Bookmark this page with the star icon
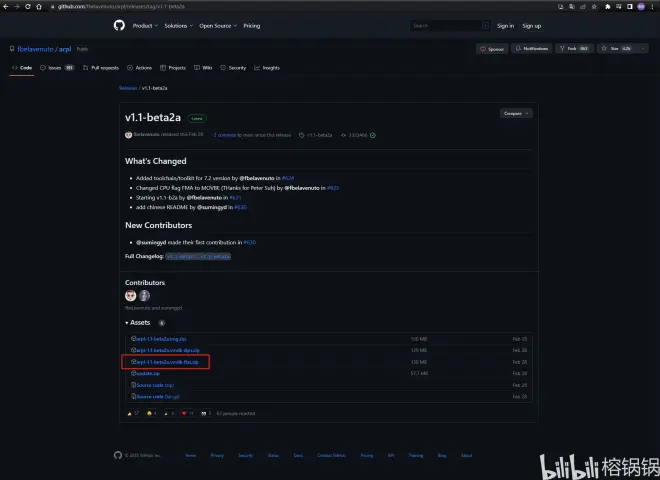The image size is (660, 480). (x=594, y=7)
